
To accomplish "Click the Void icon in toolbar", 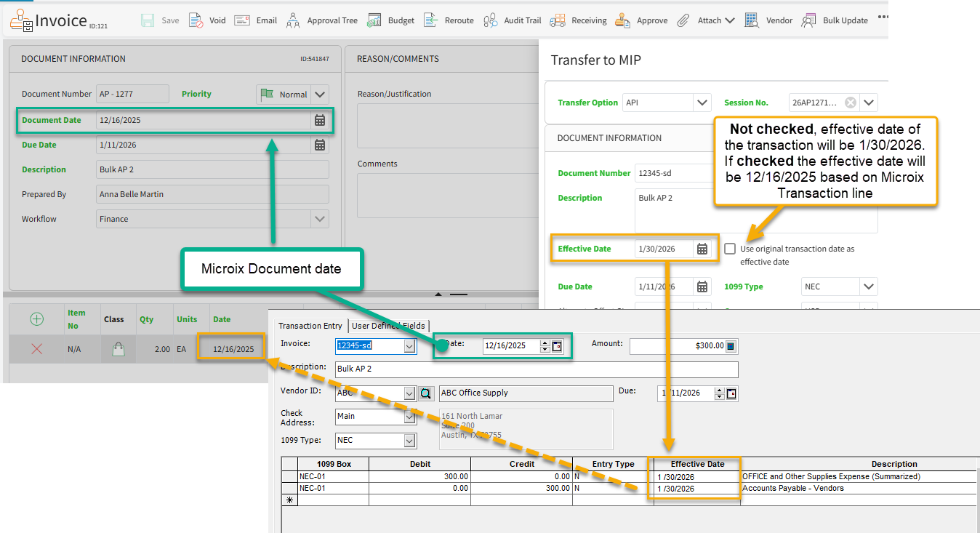I will coord(196,20).
